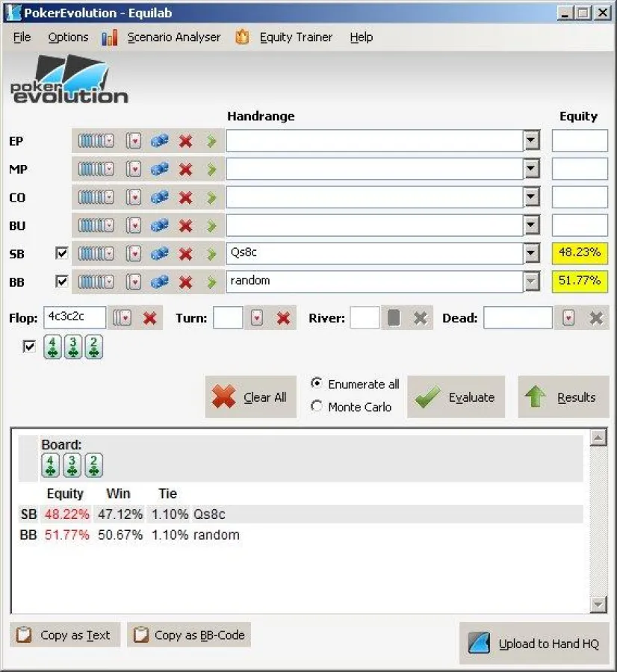Clear the turn card with red X
The height and width of the screenshot is (672, 617).
[x=283, y=318]
